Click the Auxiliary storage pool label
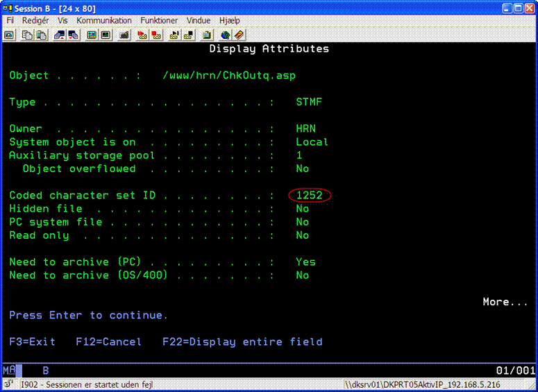 82,155
